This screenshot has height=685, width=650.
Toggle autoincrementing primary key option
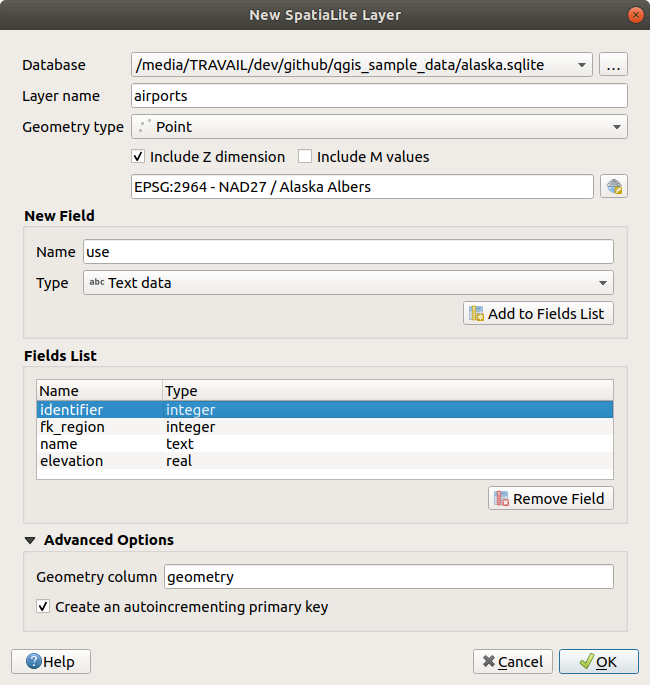coord(43,606)
